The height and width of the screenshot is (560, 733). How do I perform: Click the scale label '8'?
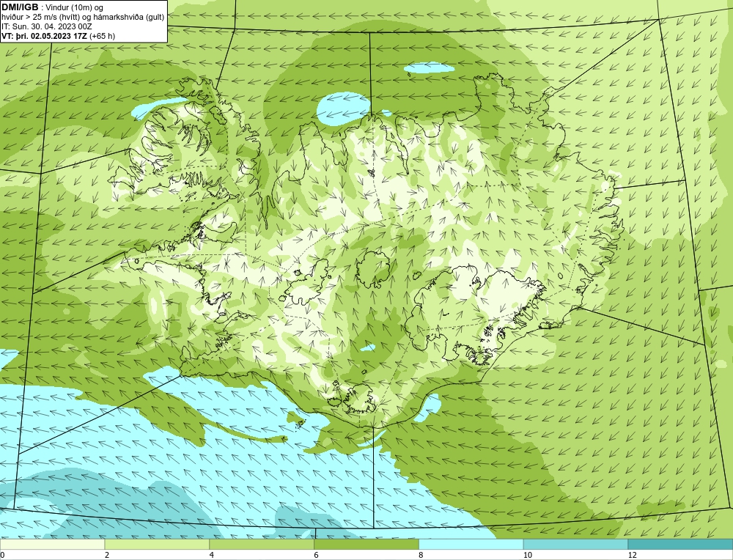(421, 555)
